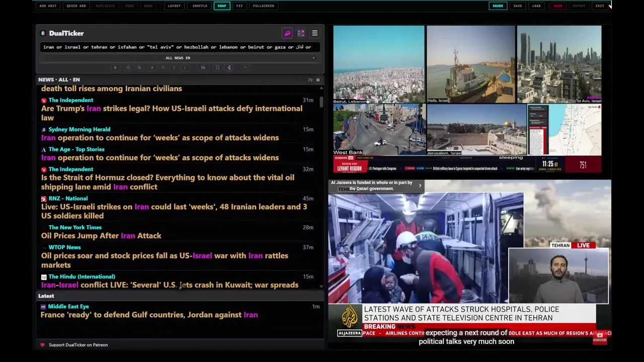This screenshot has width=644, height=362.
Task: Open WTOP 'Oil prices soar' headline
Action: pos(165,260)
